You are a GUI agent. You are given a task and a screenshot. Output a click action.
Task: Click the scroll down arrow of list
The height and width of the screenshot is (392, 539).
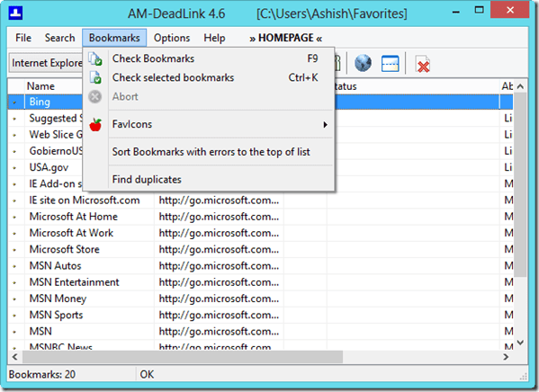point(520,343)
